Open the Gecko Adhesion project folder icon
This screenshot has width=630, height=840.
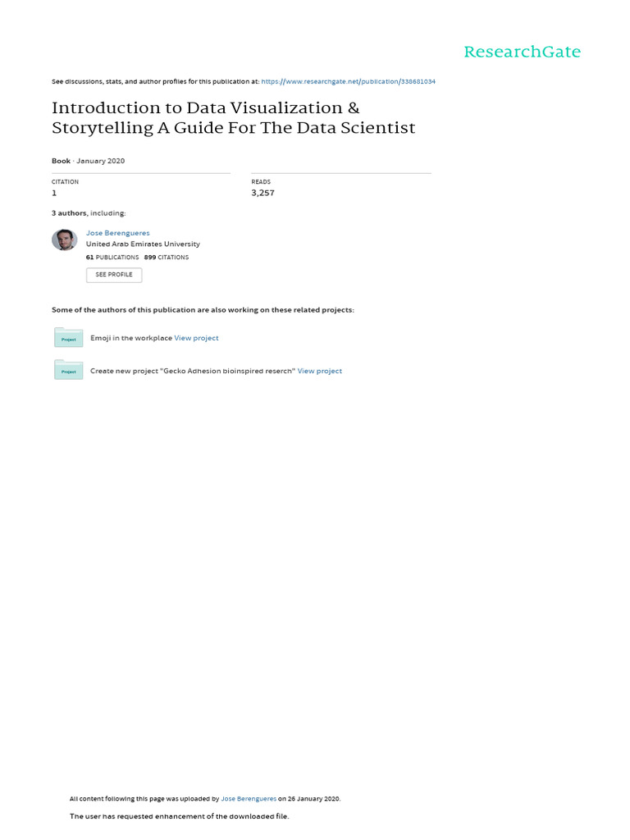point(68,371)
